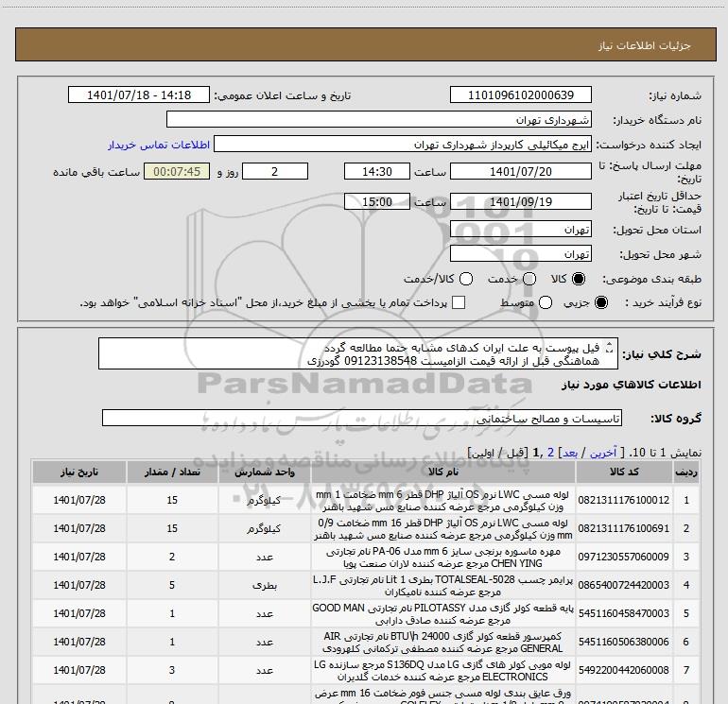Image resolution: width=728 pixels, height=704 pixels.
Task: Click the شهر محل تحویل field
Action: pyautogui.click(x=520, y=253)
